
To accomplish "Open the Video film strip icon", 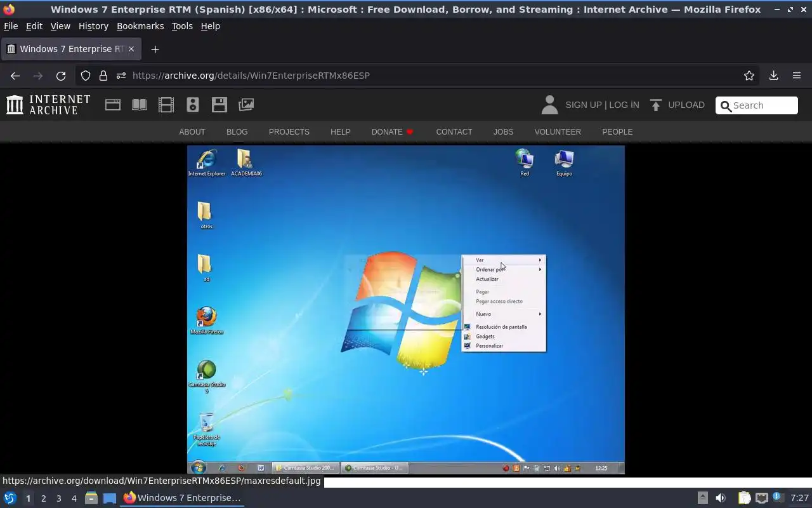I will tap(166, 105).
